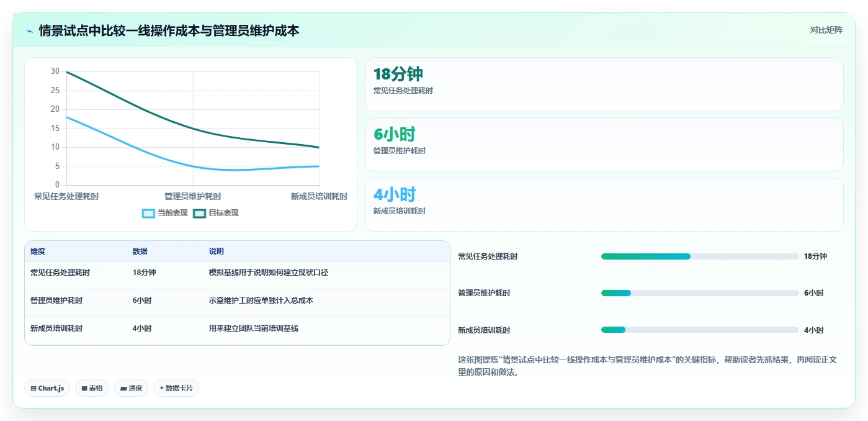The height and width of the screenshot is (421, 868).
Task: Click the 新成员培训耗时 progress bar
Action: point(700,330)
